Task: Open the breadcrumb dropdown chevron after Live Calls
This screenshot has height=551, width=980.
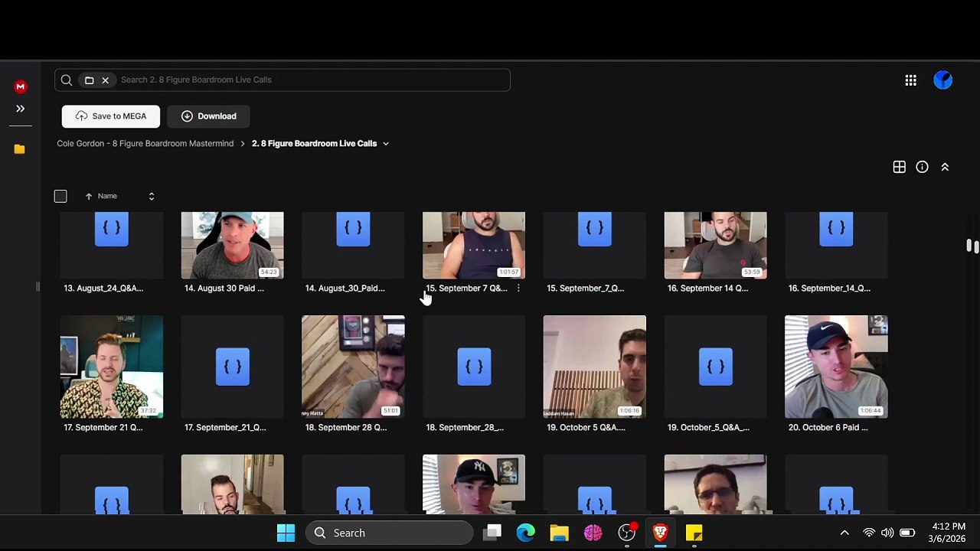Action: pos(386,143)
